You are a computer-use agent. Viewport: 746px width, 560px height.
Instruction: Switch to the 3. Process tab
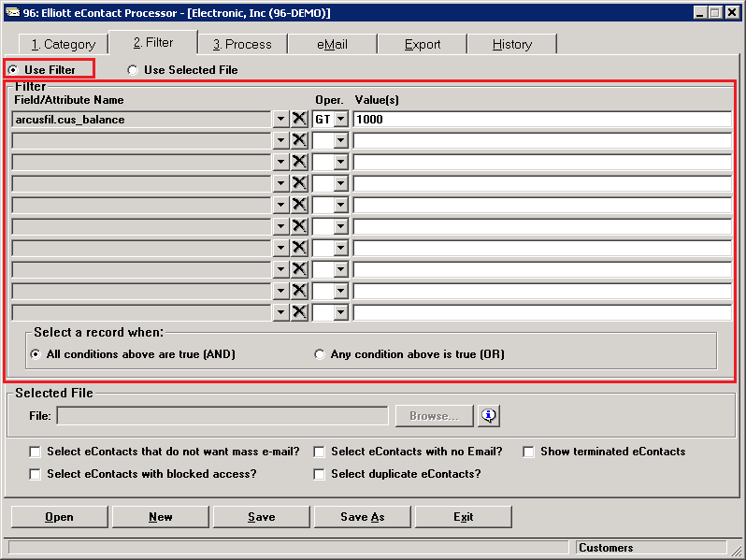pyautogui.click(x=243, y=44)
